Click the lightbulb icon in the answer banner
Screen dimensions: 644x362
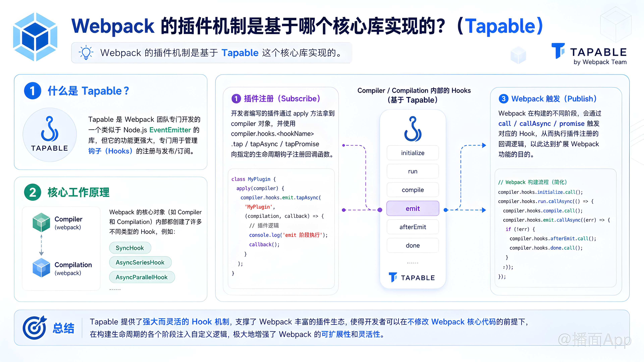[86, 52]
